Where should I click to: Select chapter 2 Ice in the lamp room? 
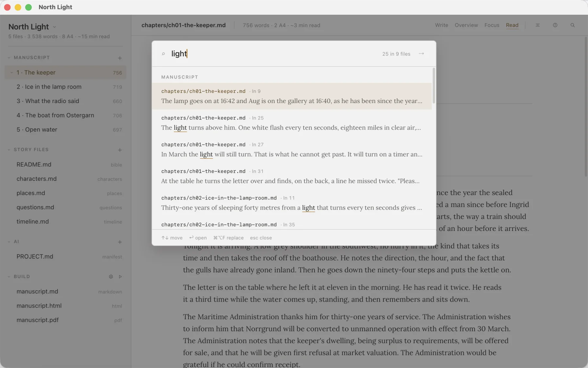(x=65, y=87)
